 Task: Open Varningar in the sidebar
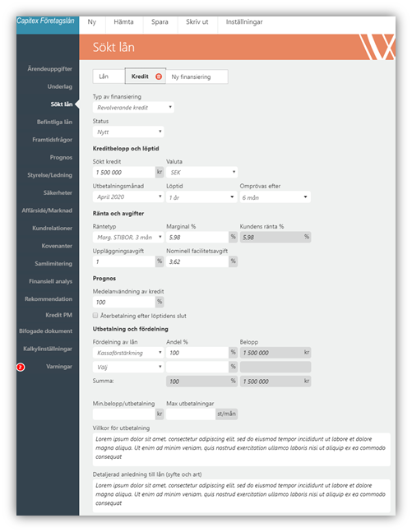(59, 367)
